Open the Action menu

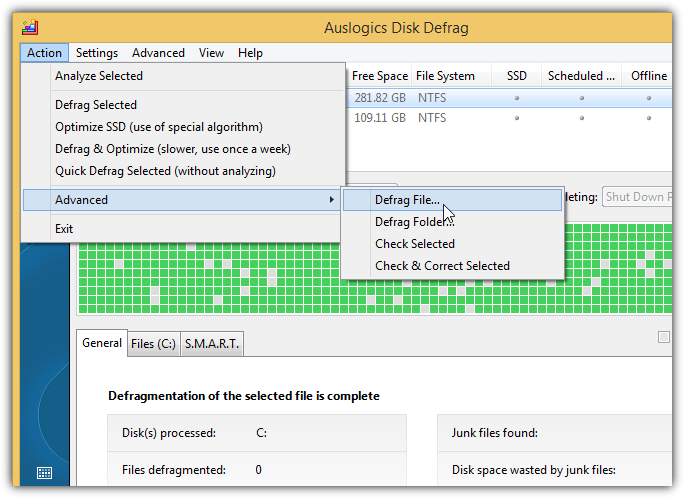coord(44,53)
